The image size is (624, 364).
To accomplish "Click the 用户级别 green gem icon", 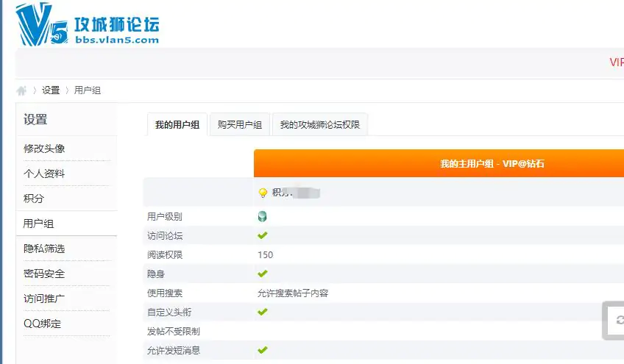I will pos(262,216).
